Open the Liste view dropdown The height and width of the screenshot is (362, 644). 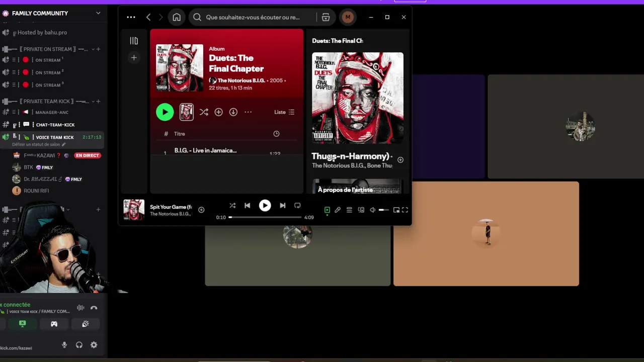click(284, 112)
